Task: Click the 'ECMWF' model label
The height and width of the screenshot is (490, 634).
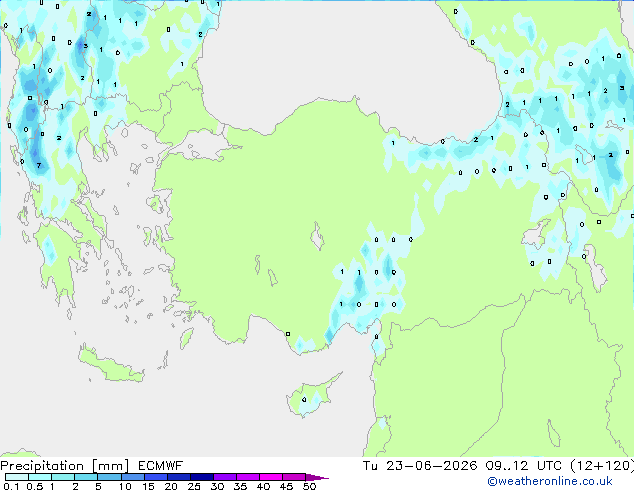Action: pos(161,466)
